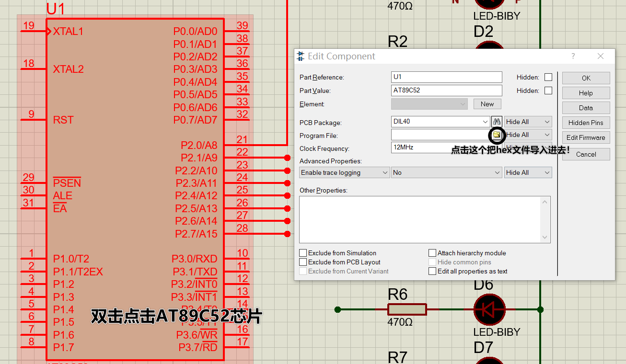This screenshot has width=626, height=364.
Task: Enable Exclude from Simulation
Action: [x=303, y=253]
